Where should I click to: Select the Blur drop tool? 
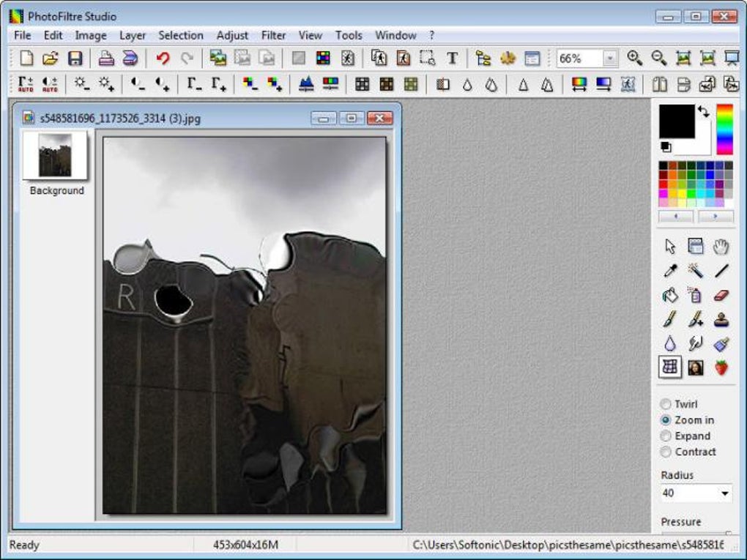pyautogui.click(x=669, y=343)
